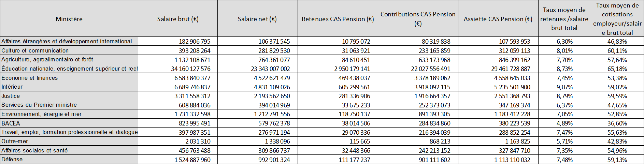Click the Contributions CAS Pension header cell
This screenshot has width=644, height=164.
click(418, 19)
